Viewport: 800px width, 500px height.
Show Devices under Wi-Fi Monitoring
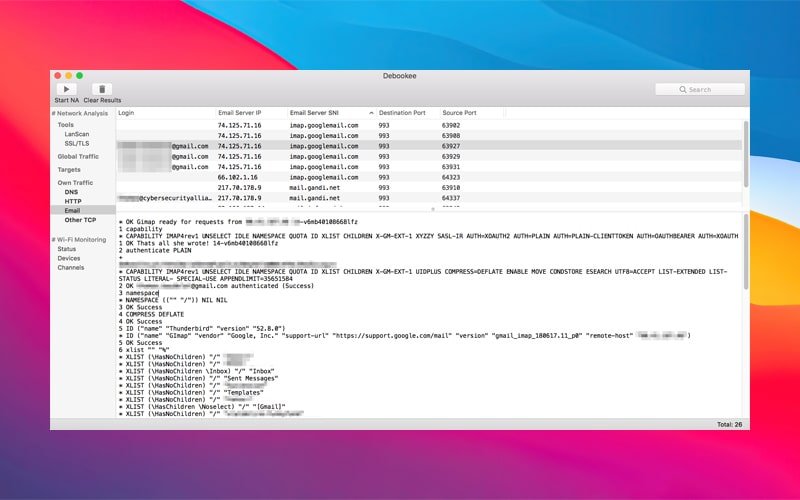click(69, 258)
